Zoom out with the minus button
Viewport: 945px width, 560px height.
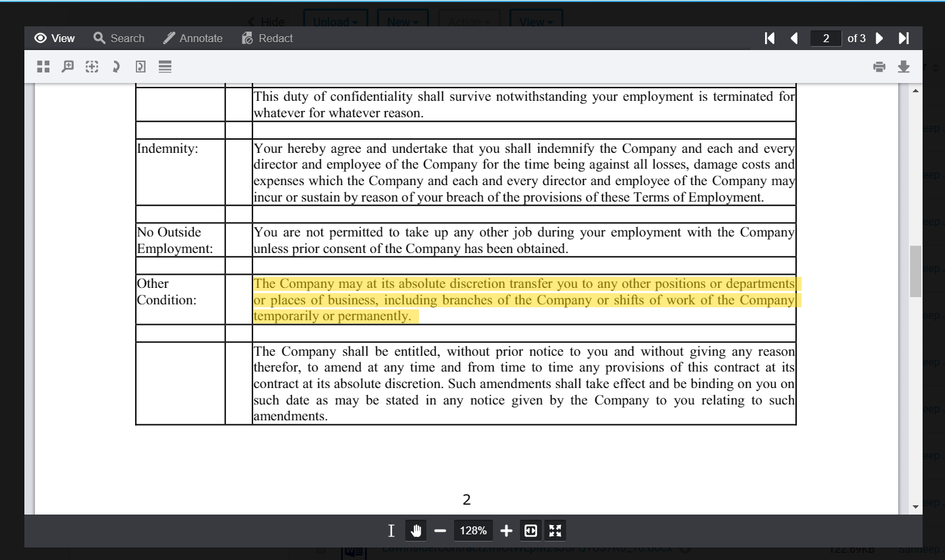440,530
